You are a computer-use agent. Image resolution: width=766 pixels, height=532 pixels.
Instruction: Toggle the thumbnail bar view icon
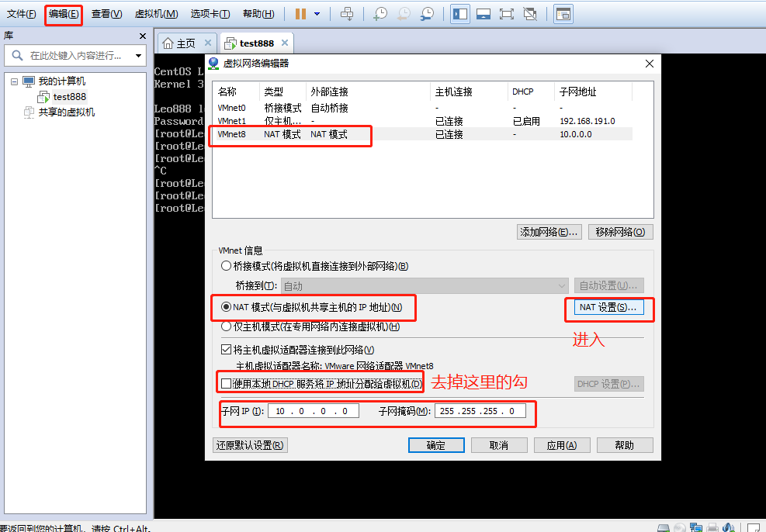[484, 14]
